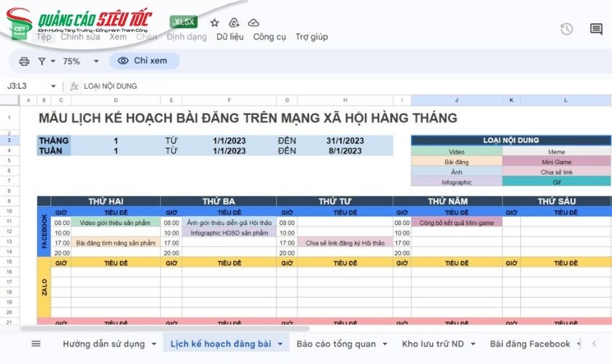This screenshot has height=364, width=612.
Task: Click the print icon
Action: click(x=24, y=61)
